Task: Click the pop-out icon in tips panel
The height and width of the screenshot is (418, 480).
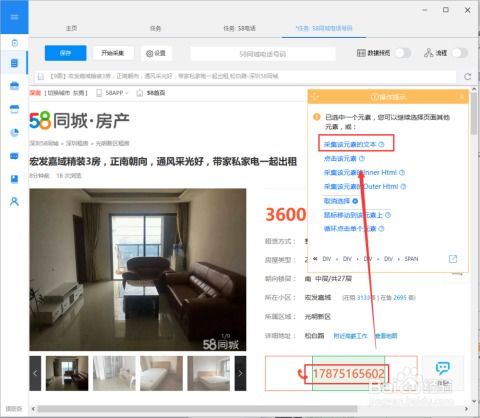Action: click(x=453, y=259)
